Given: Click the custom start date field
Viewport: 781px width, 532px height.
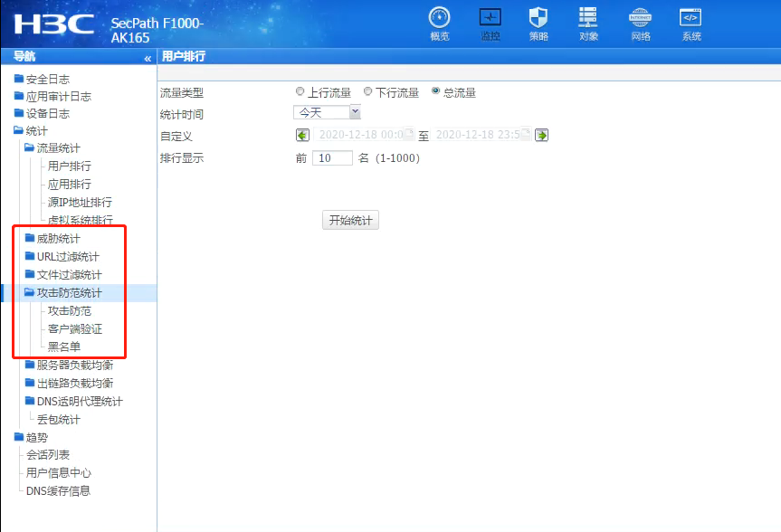Looking at the screenshot, I should (x=364, y=135).
